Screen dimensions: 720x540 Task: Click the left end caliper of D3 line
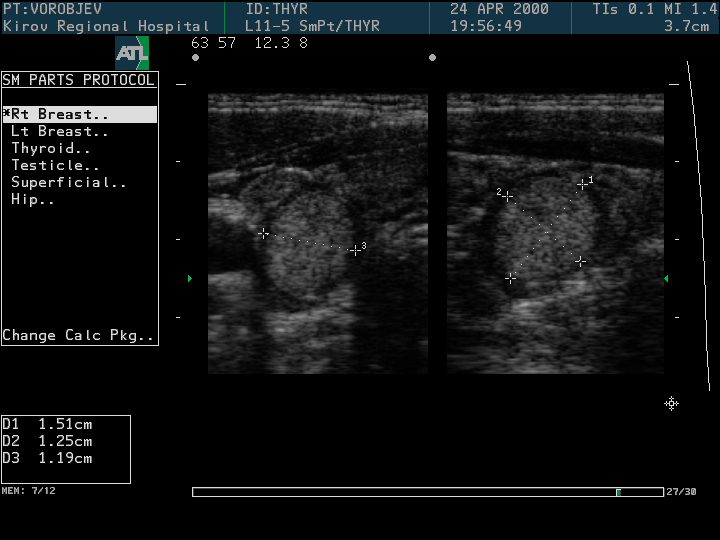[x=263, y=233]
